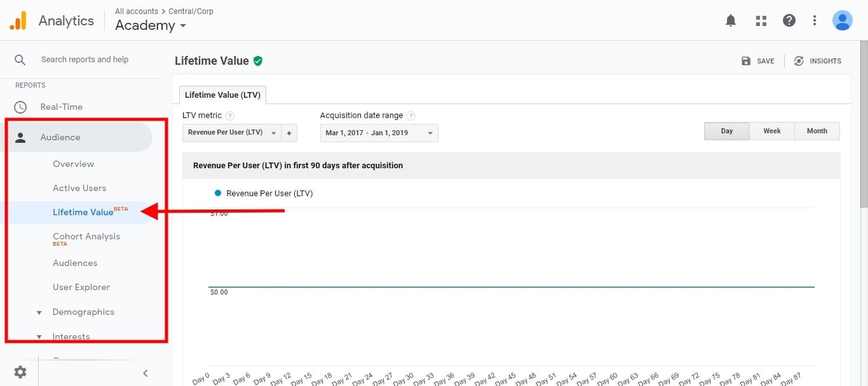Open the apps grid icon

(761, 21)
